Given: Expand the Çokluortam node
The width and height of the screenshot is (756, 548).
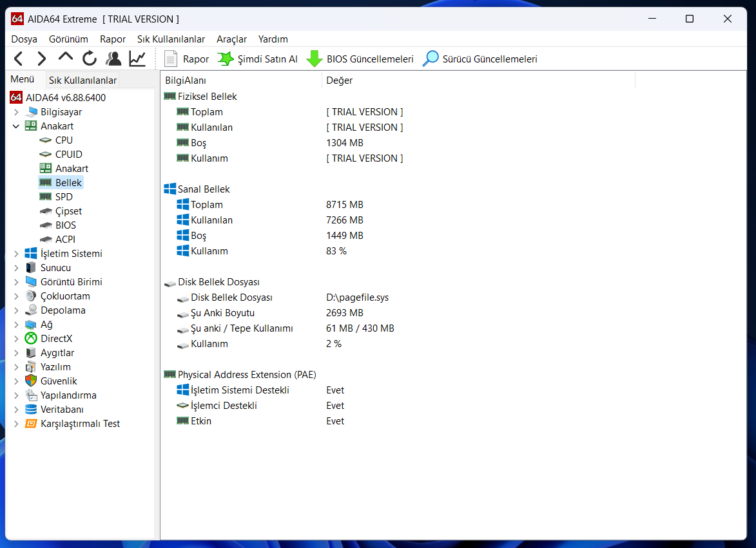Looking at the screenshot, I should pos(16,296).
